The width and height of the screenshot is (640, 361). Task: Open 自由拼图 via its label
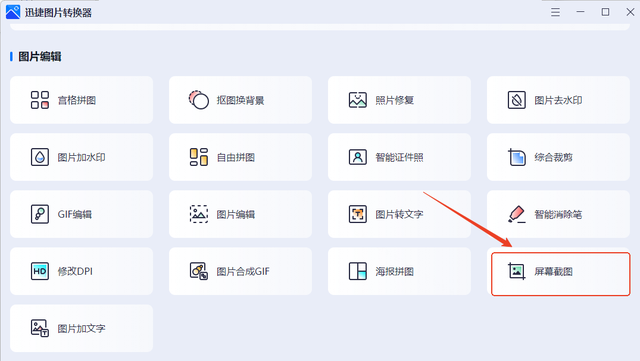pos(236,158)
